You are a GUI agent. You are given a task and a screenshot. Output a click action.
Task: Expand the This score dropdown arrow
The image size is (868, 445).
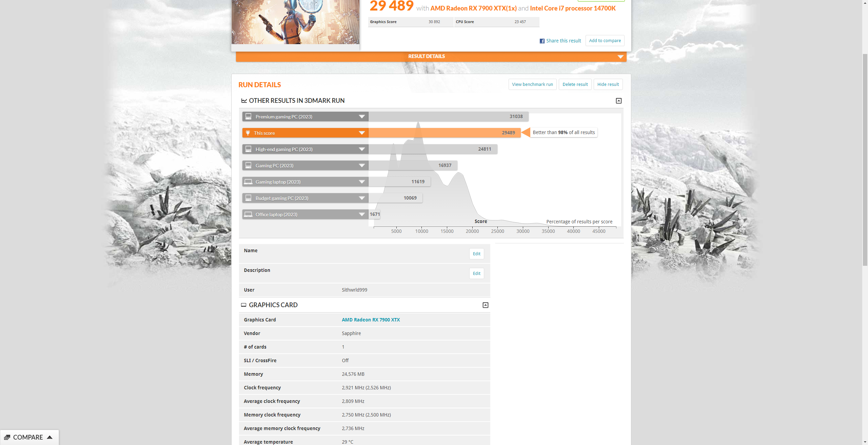(362, 133)
